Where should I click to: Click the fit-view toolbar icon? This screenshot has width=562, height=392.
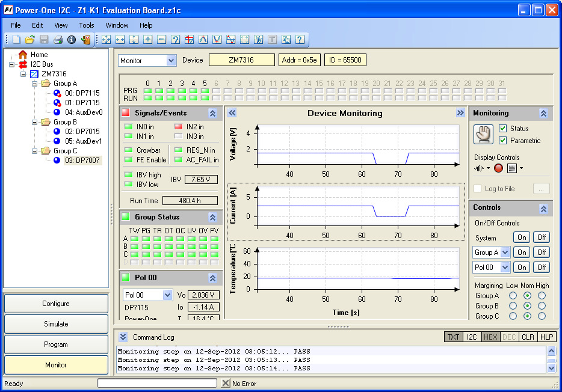click(x=105, y=40)
